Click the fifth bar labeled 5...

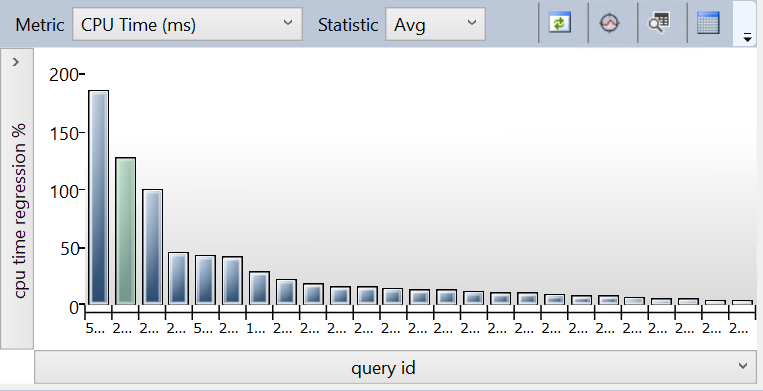coord(205,280)
